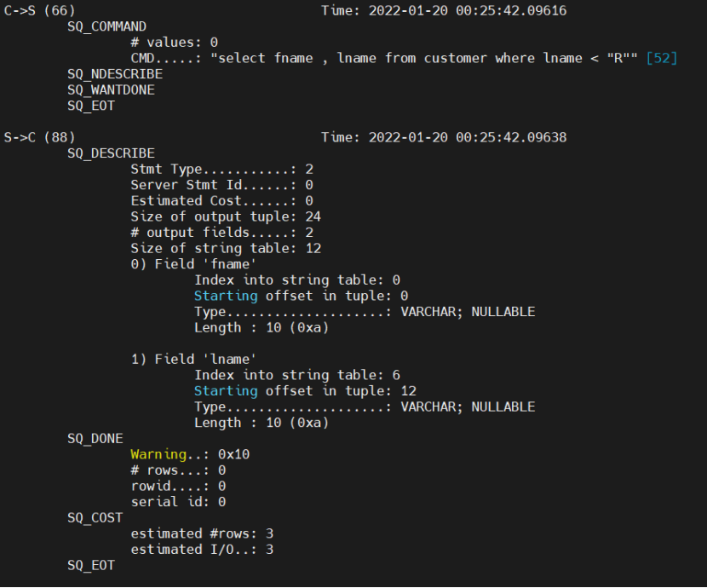Click the estimated I/O line

coord(202,549)
